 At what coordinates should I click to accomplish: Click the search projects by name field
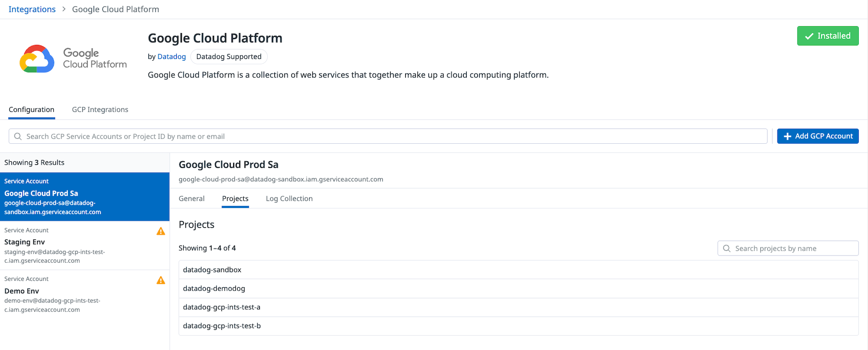pyautogui.click(x=787, y=248)
